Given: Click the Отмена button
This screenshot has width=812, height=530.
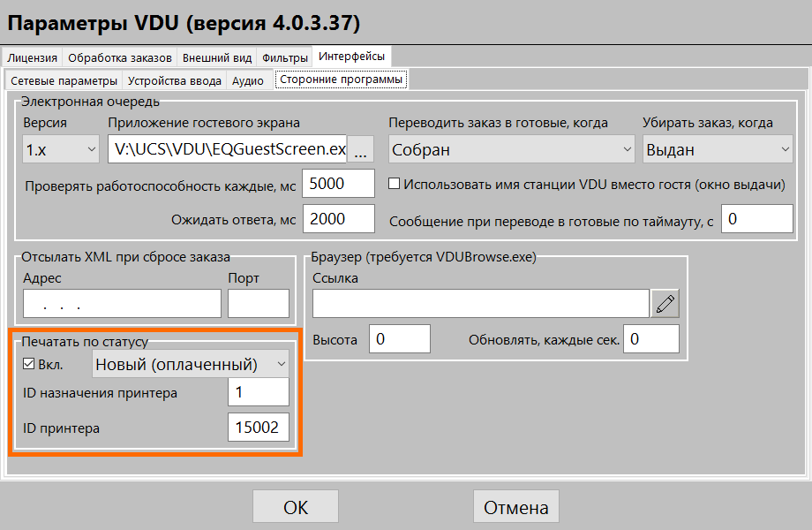Looking at the screenshot, I should pyautogui.click(x=516, y=508).
